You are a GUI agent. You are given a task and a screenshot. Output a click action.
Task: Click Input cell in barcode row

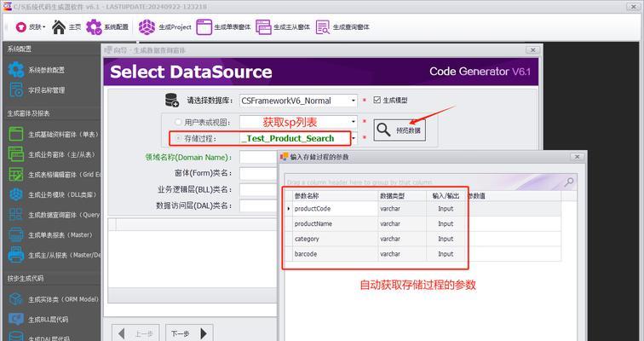(446, 254)
